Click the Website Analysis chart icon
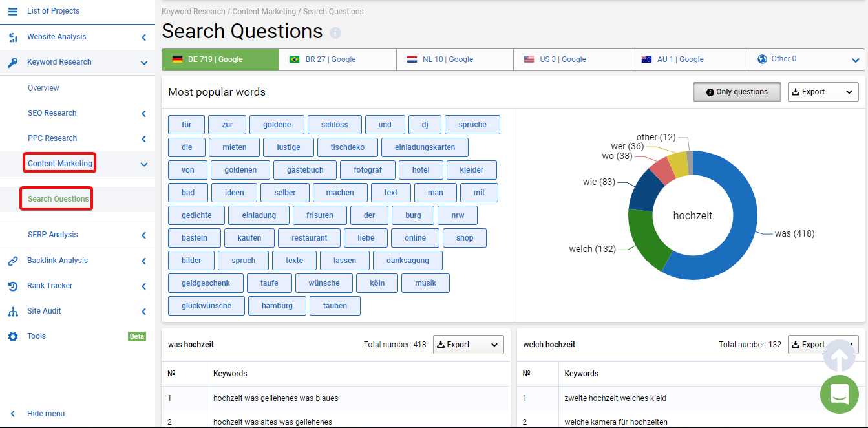Viewport: 868px width, 428px height. [13, 37]
